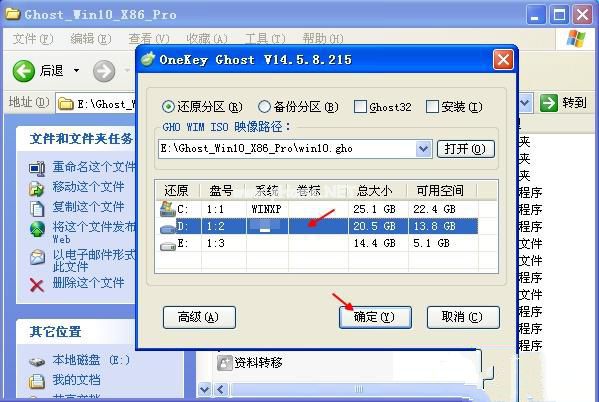Open the 工具 (T) menu in Explorer
Screen dimensions: 599x402
265,39
